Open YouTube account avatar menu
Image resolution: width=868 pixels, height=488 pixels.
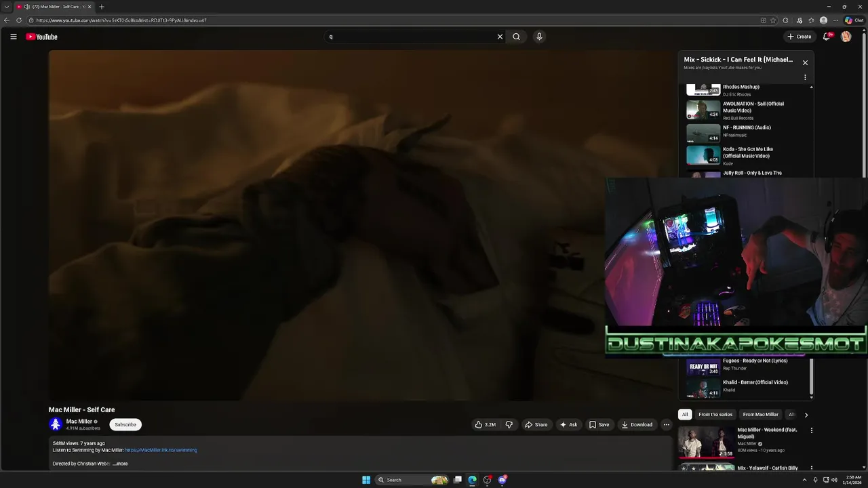coord(846,37)
